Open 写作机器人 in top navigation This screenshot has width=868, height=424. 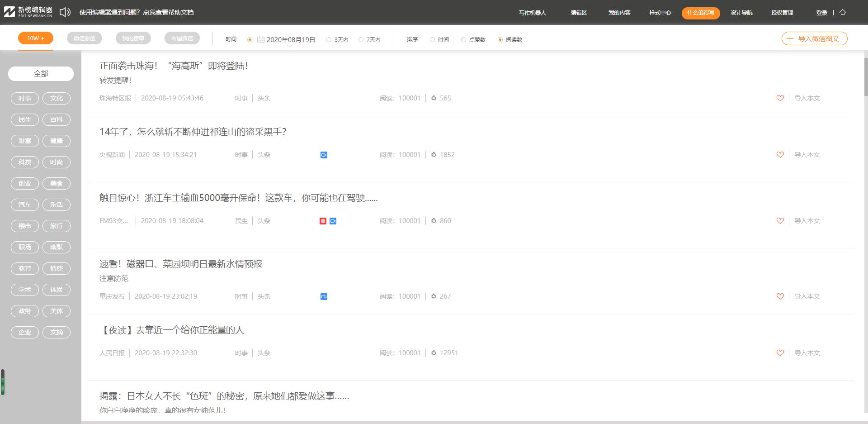point(533,13)
